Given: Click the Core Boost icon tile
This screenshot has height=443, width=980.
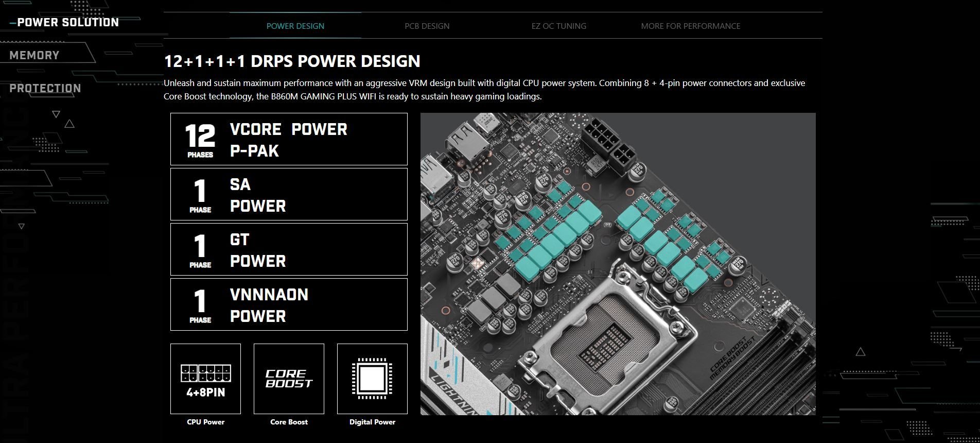Looking at the screenshot, I should coord(289,379).
